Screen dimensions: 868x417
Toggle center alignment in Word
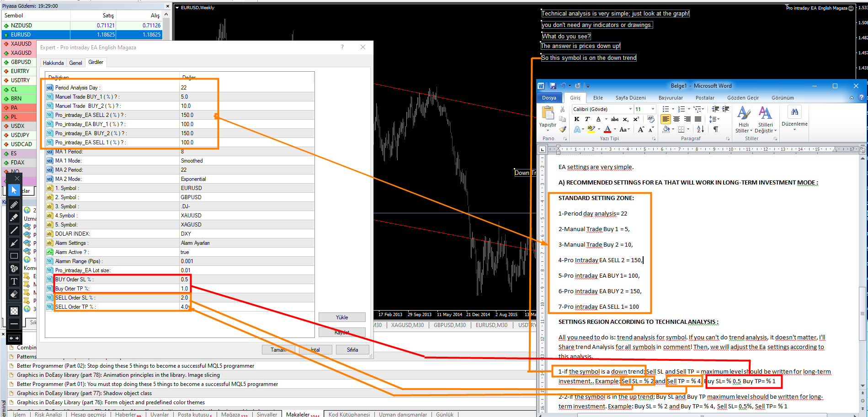coord(676,119)
